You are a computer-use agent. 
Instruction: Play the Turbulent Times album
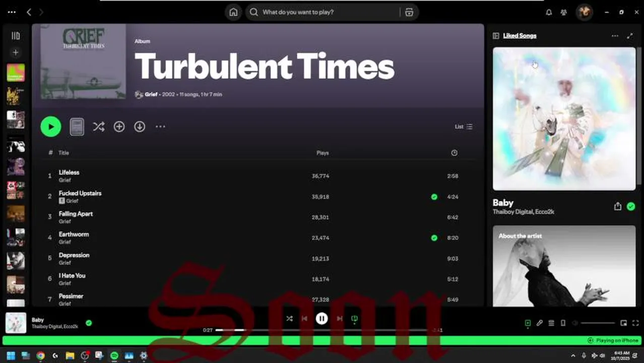[51, 127]
